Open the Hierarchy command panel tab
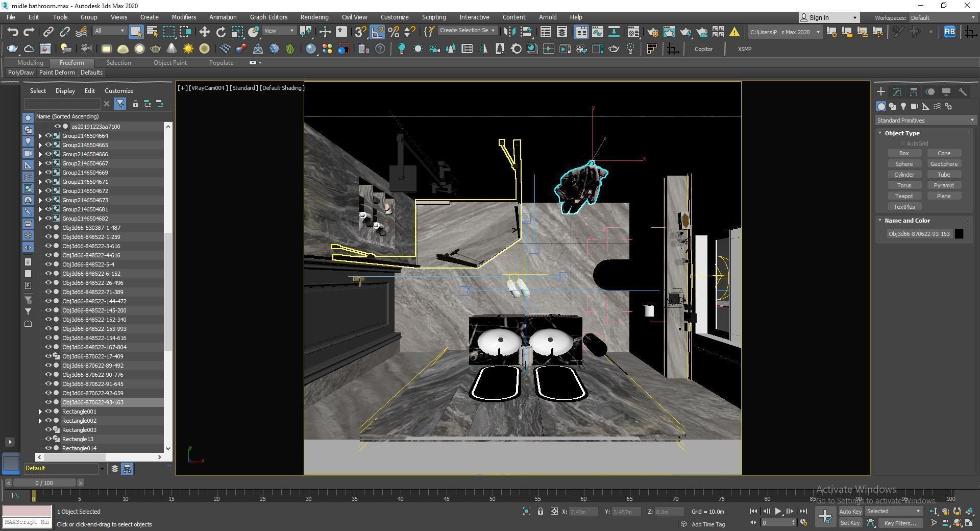Viewport: 980px width, 531px height. (914, 92)
